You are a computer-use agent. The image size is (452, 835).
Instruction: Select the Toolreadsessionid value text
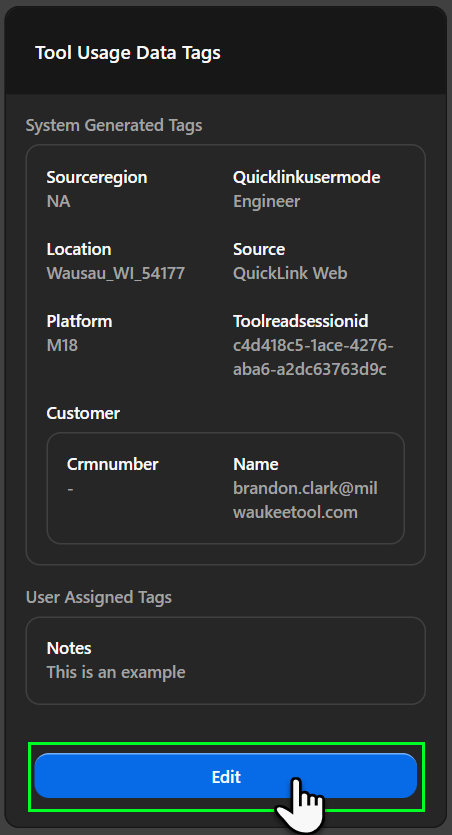click(x=313, y=357)
